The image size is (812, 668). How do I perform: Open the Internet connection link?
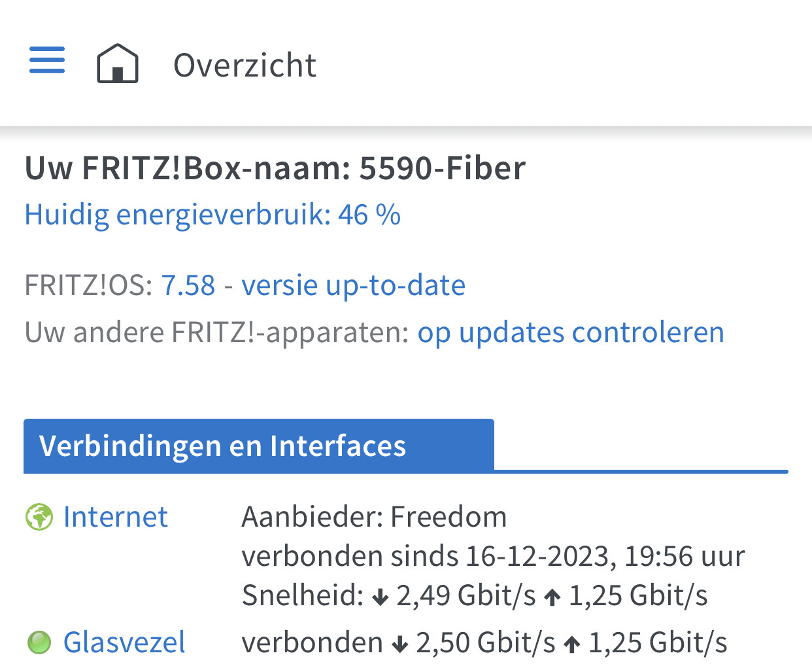[116, 517]
